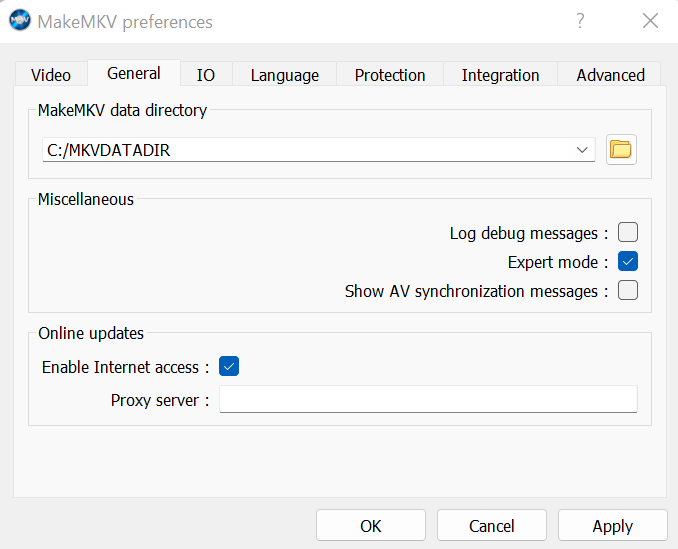Expand the data directory dropdown arrow
Viewport: 678px width, 549px height.
582,150
